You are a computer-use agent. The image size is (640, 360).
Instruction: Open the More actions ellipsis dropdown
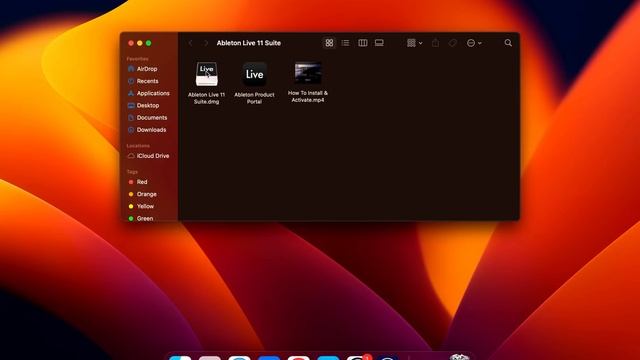click(474, 43)
